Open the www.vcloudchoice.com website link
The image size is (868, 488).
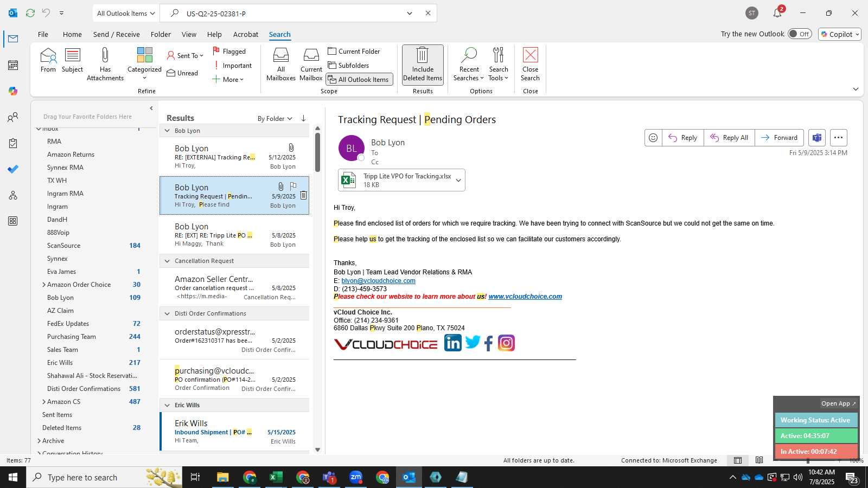click(x=525, y=297)
